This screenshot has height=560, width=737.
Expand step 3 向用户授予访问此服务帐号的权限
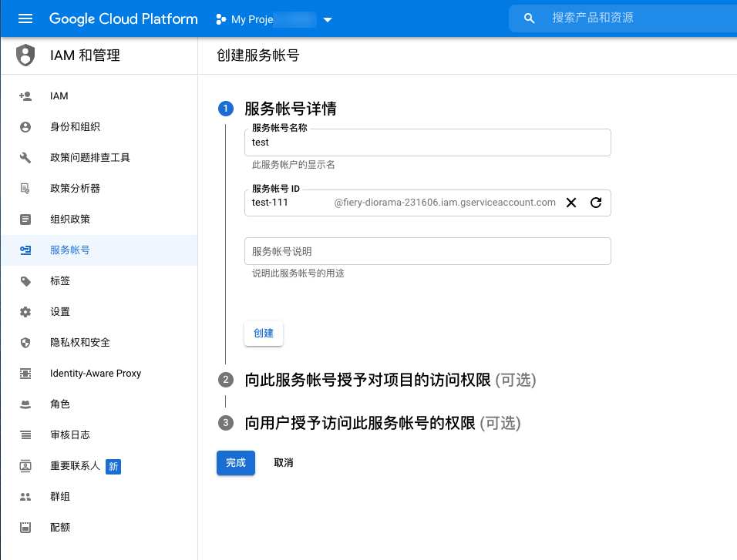tap(382, 423)
